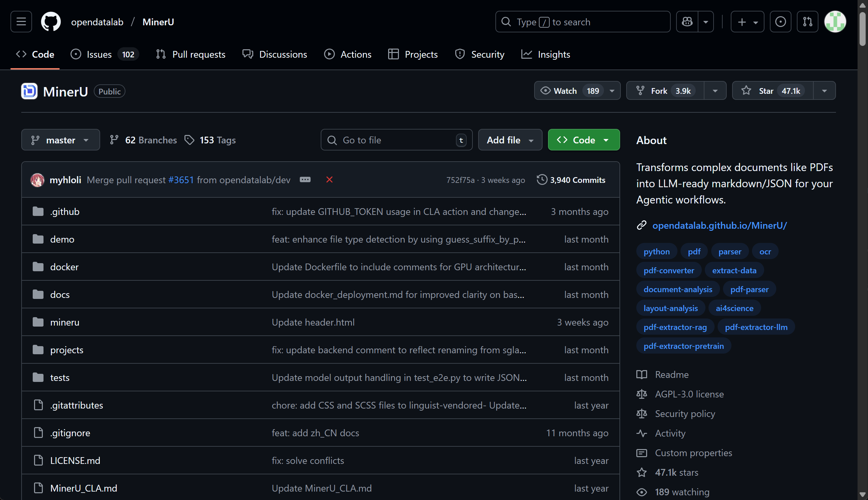Switch to the Issues tab
This screenshot has width=868, height=500.
click(99, 54)
